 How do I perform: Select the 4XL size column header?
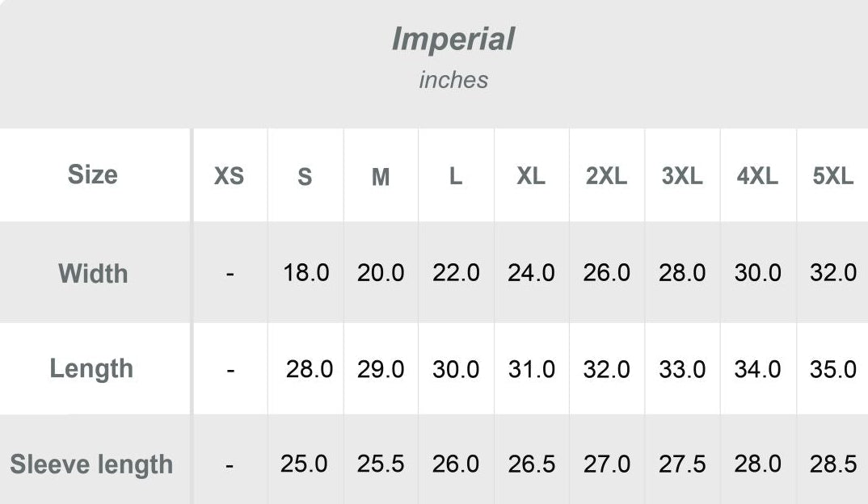pyautogui.click(x=757, y=176)
